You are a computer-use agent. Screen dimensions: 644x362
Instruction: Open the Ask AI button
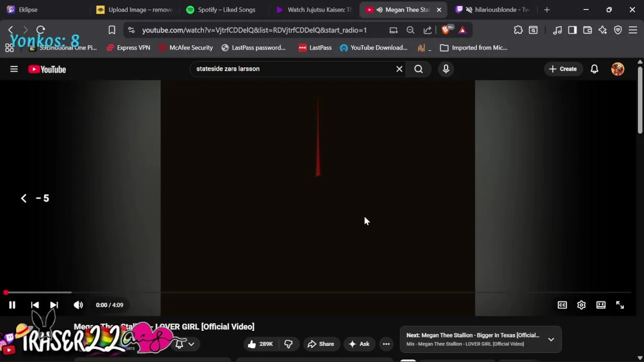point(359,344)
